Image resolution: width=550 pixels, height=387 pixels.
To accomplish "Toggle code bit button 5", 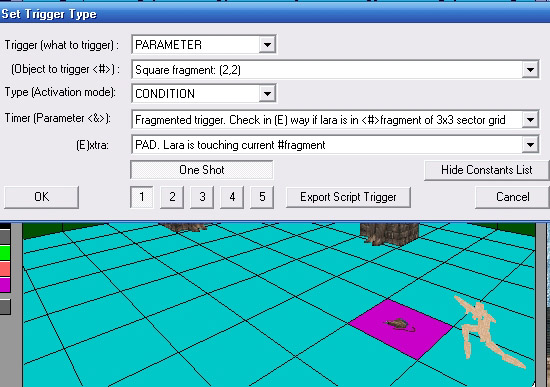I will [262, 197].
